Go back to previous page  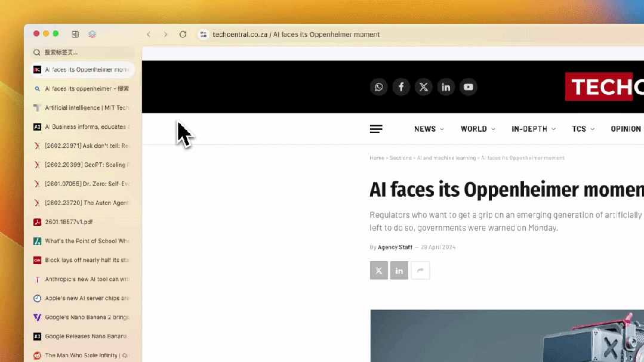[x=149, y=35]
